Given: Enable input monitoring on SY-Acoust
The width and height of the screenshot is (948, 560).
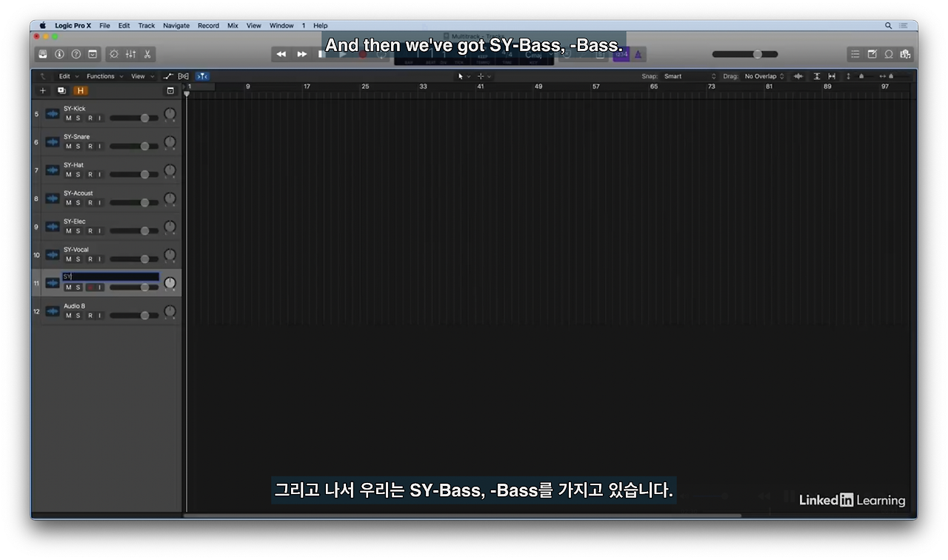Looking at the screenshot, I should 100,202.
